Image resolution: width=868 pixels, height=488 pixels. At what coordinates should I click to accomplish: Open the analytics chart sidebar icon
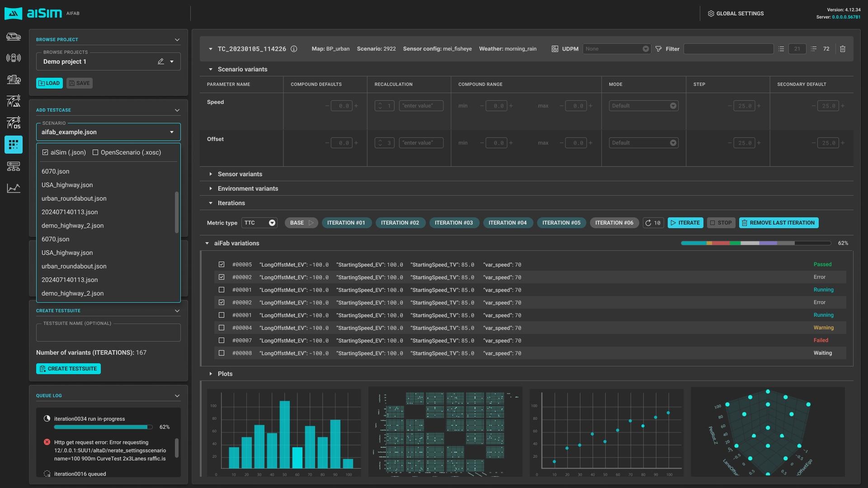click(14, 188)
